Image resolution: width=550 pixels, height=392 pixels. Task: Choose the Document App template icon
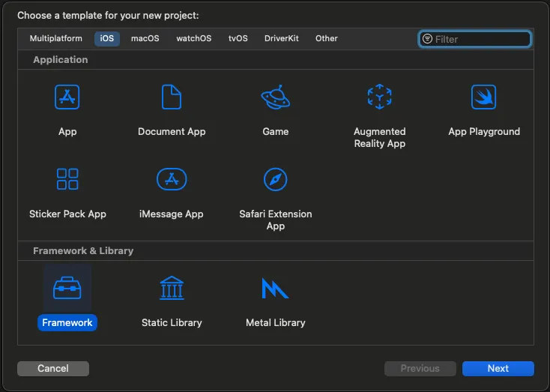pyautogui.click(x=172, y=97)
